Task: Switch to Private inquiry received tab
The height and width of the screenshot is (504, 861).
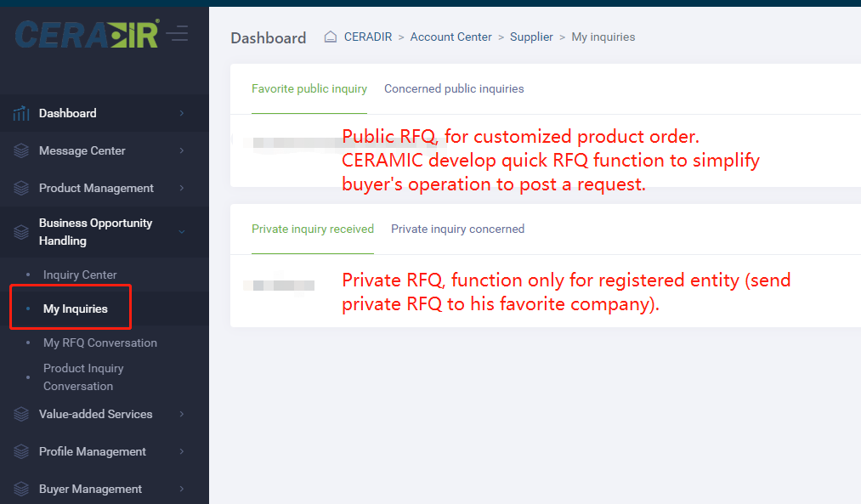Action: pyautogui.click(x=313, y=229)
